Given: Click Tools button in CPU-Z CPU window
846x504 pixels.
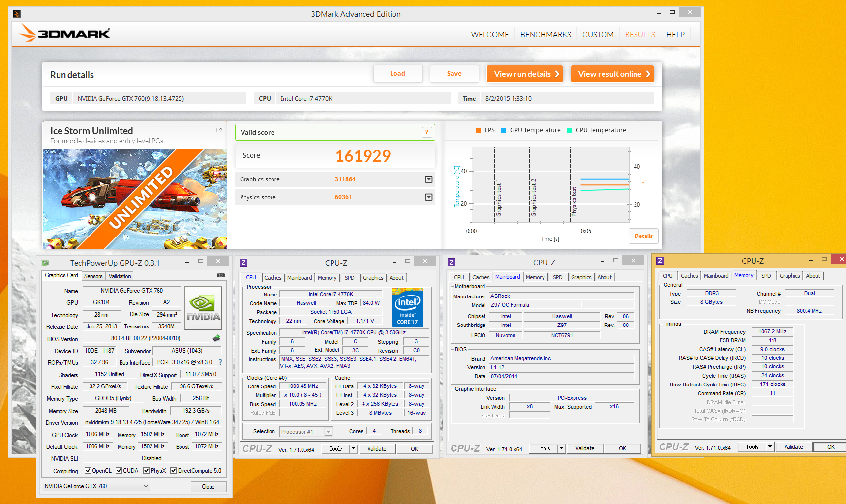Looking at the screenshot, I should (335, 449).
